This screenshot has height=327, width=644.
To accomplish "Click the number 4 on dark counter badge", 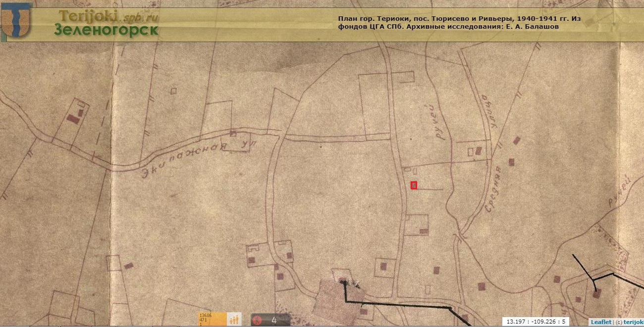I will click(273, 320).
